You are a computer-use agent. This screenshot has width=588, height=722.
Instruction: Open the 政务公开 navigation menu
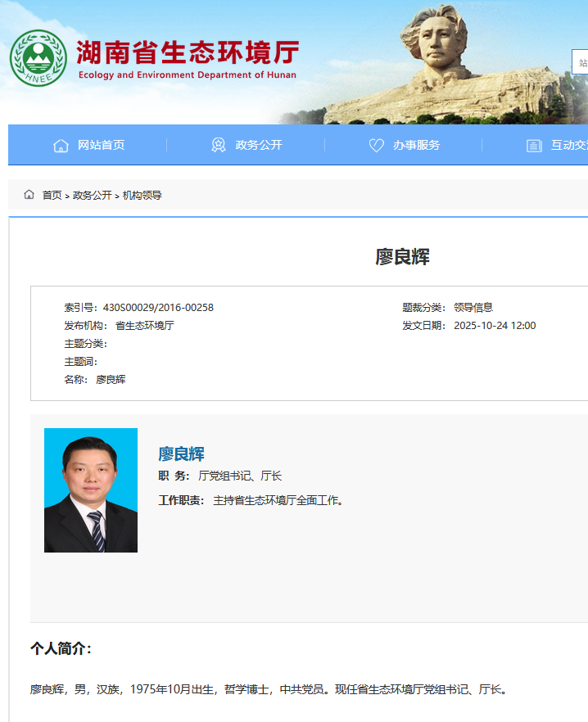pos(258,145)
